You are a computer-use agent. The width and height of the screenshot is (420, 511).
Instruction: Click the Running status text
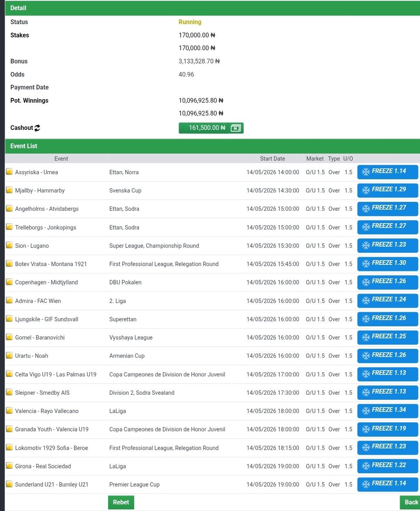pyautogui.click(x=190, y=22)
